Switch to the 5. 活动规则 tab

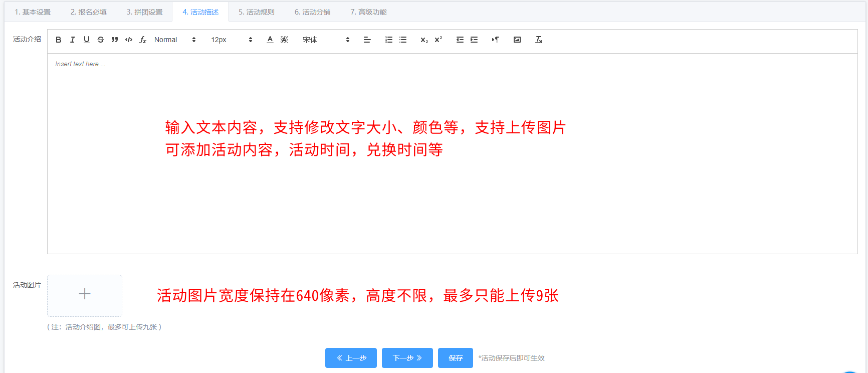pos(257,12)
